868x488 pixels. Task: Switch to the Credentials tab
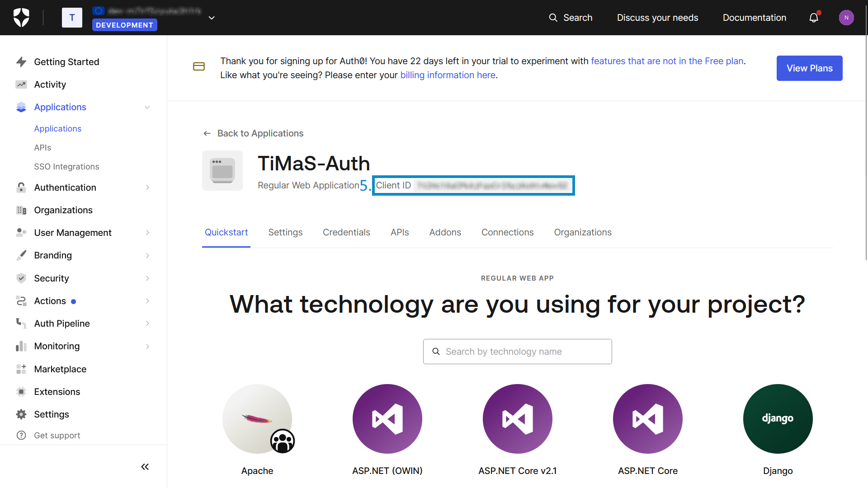pos(346,232)
